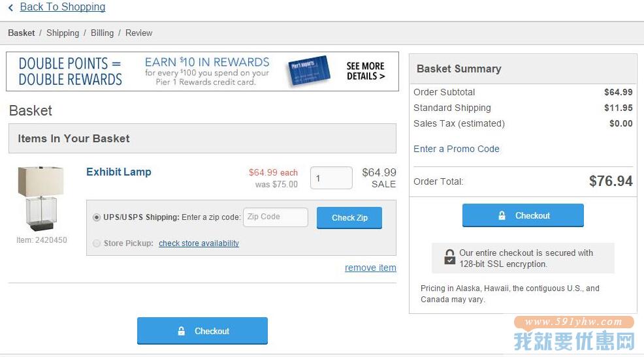Click the Pier 1 Rewards card image
This screenshot has height=357, width=644.
[x=309, y=70]
